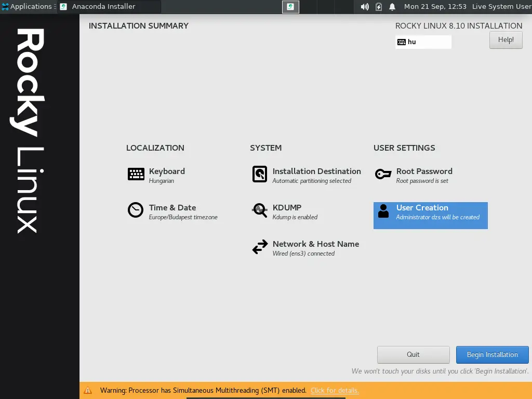
Task: Open notifications bell in top panel
Action: click(392, 7)
